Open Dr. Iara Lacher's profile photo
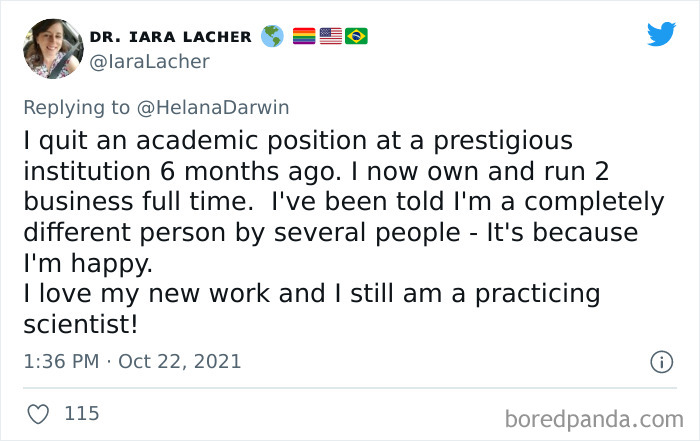Image resolution: width=700 pixels, height=441 pixels. [x=50, y=48]
